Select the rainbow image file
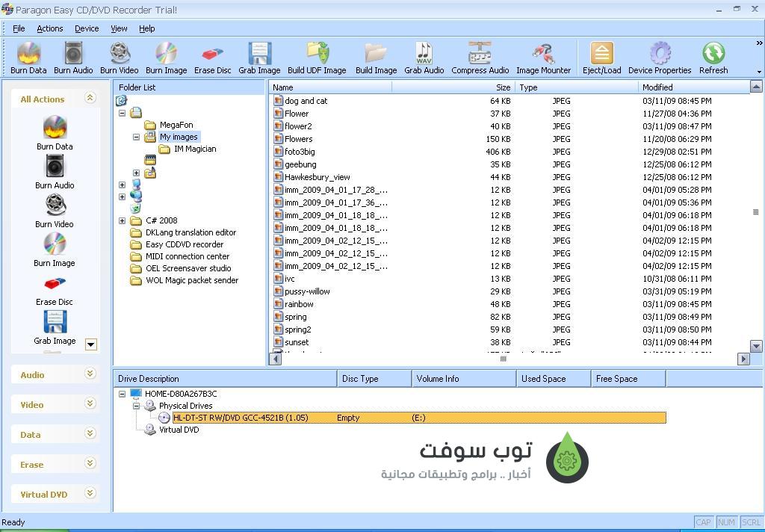This screenshot has width=765, height=532. (299, 304)
